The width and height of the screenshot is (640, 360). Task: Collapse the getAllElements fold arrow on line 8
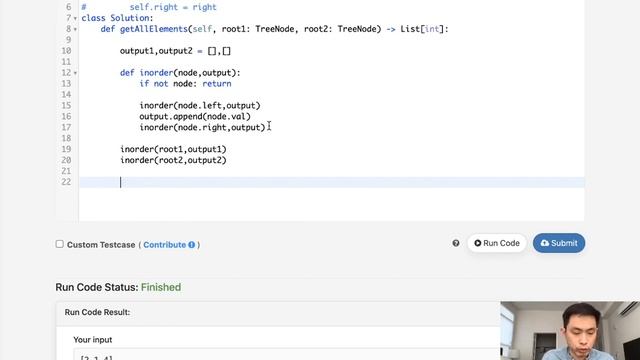75,29
